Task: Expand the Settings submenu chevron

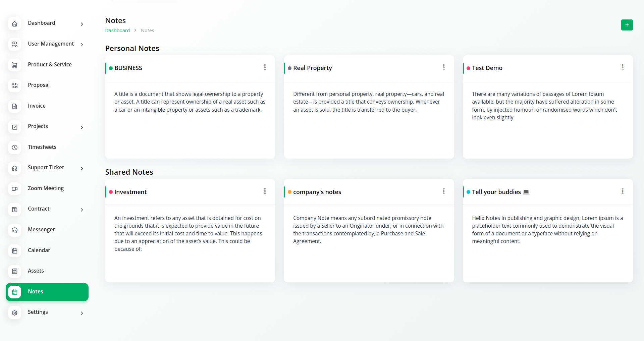Action: pos(82,313)
